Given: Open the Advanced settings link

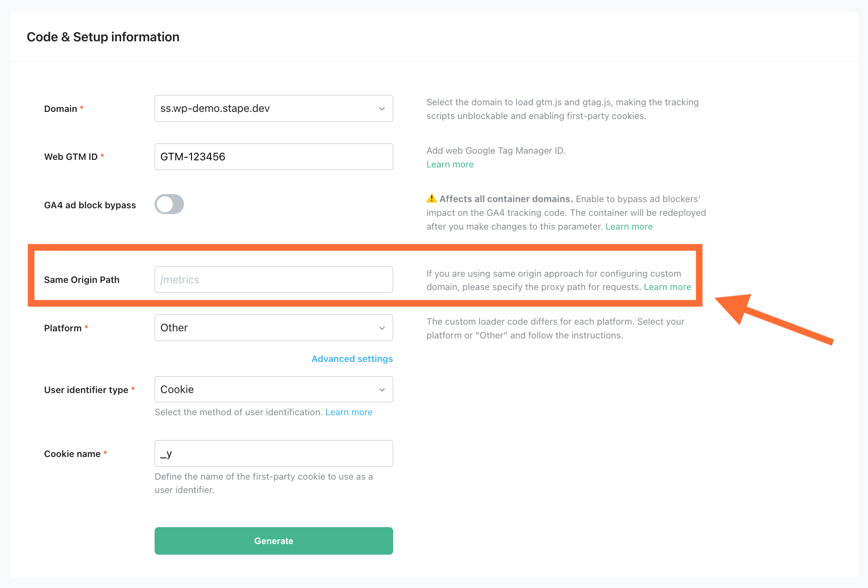Looking at the screenshot, I should 352,359.
